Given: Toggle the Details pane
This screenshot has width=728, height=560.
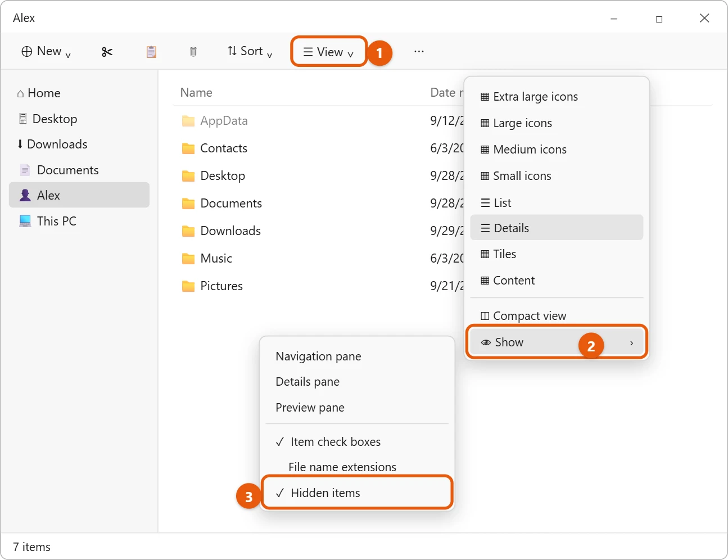Looking at the screenshot, I should [357, 382].
